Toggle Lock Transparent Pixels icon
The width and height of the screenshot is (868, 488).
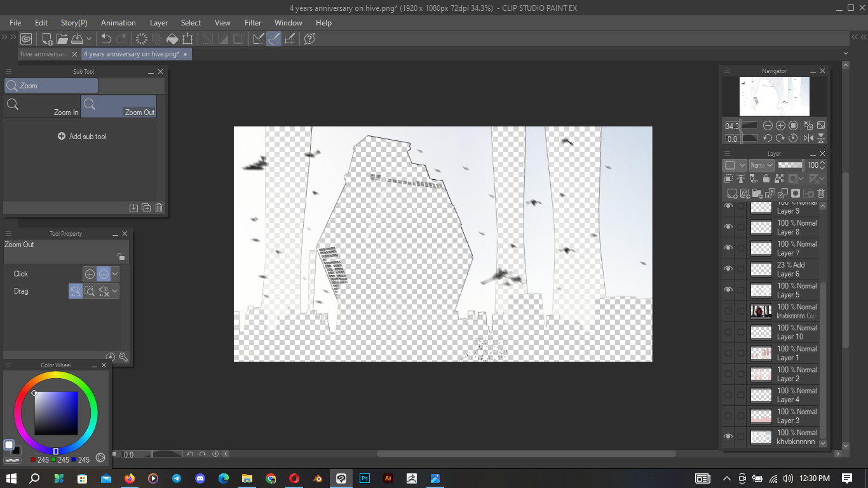[x=780, y=179]
